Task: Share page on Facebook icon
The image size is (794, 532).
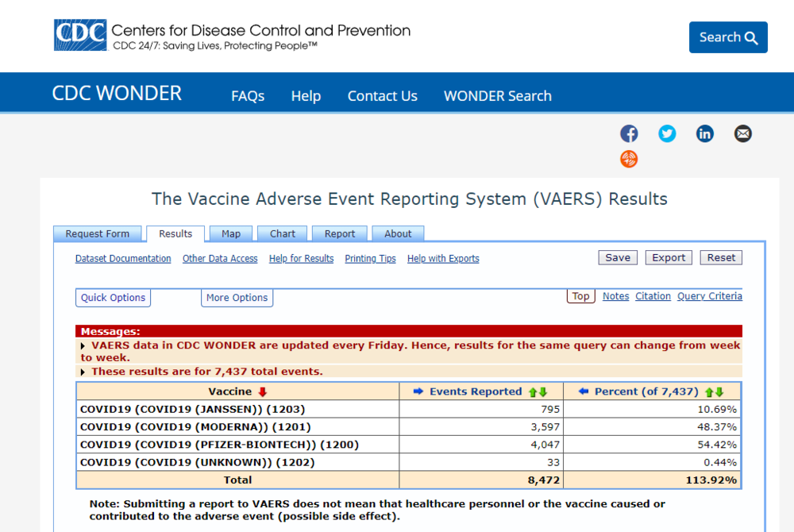Action: [629, 133]
